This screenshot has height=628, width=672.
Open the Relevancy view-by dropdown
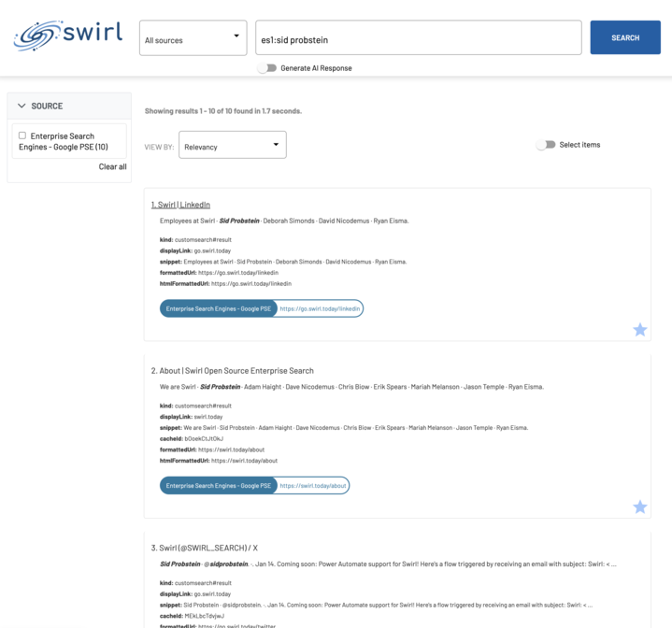pos(233,145)
